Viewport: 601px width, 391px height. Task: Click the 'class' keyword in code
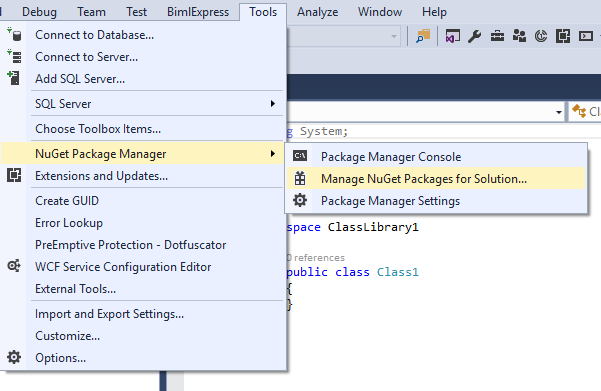[x=352, y=272]
